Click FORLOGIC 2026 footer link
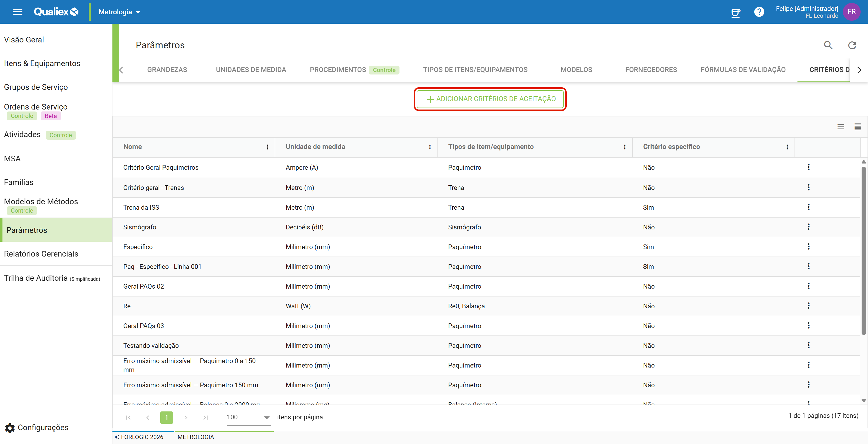The height and width of the screenshot is (444, 868). pos(139,437)
